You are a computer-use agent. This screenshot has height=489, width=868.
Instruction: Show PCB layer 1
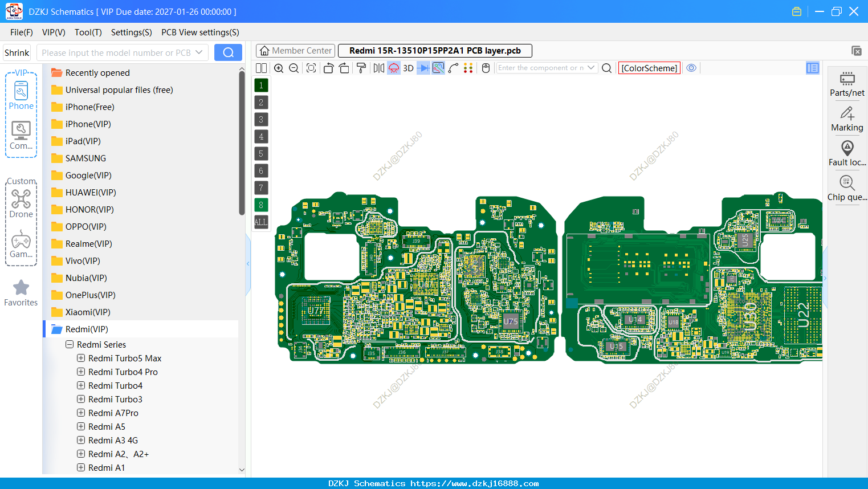261,85
